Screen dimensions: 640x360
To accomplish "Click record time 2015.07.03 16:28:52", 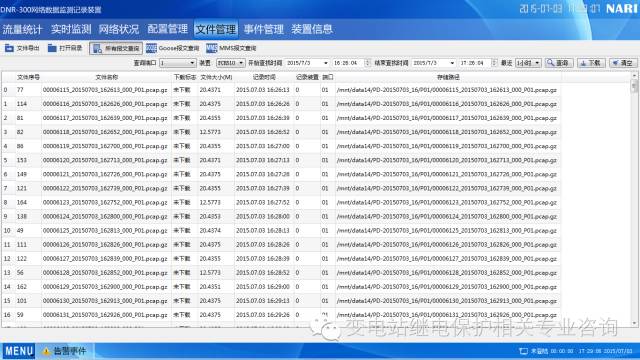I will [x=262, y=273].
